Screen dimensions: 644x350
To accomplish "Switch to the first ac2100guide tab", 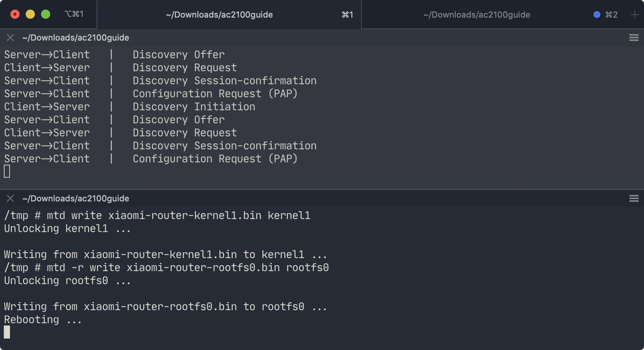I will click(229, 15).
